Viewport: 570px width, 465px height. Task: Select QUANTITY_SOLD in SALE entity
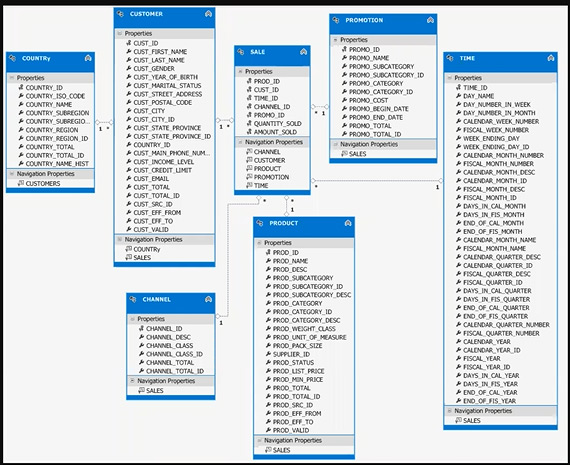[278, 124]
